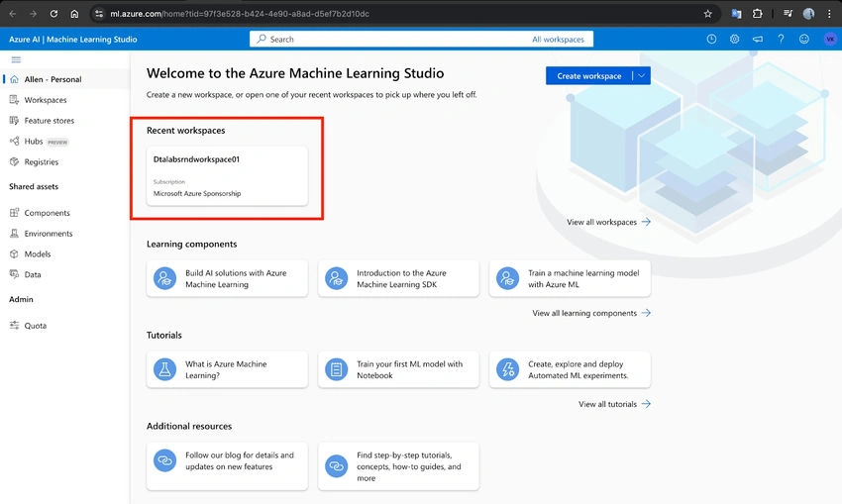Open Registries in the sidebar

[65, 162]
